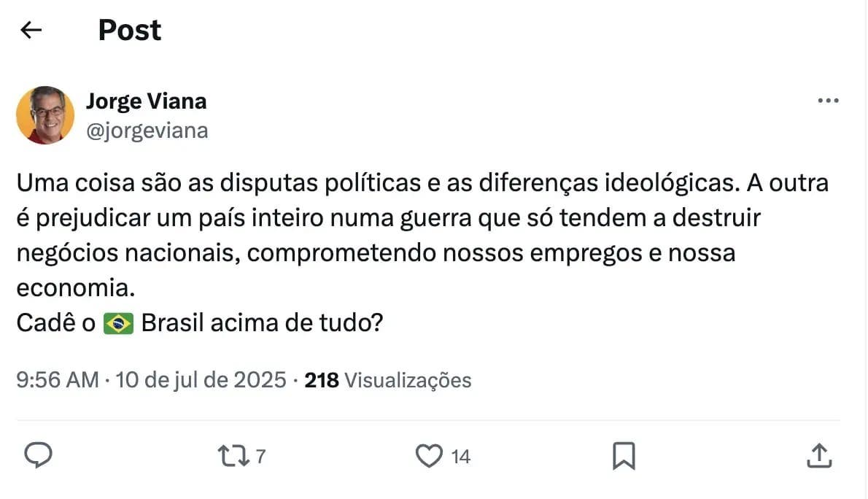Reply to the post via speech bubble

point(39,456)
